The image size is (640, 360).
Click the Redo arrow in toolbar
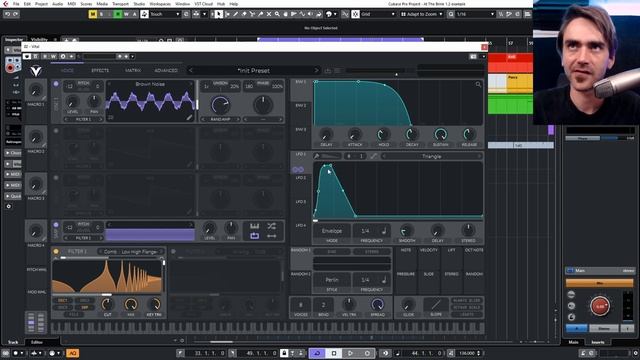[16, 14]
